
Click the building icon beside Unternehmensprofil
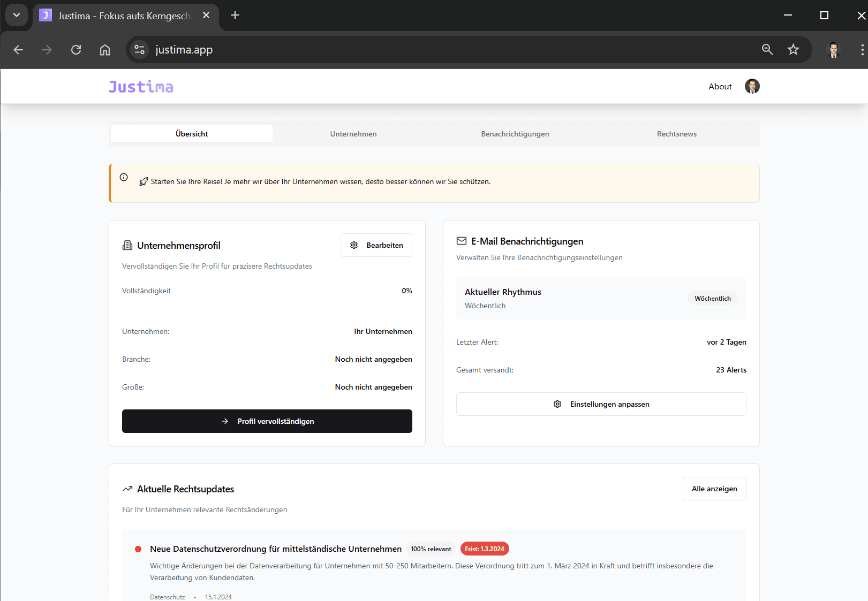pos(127,245)
